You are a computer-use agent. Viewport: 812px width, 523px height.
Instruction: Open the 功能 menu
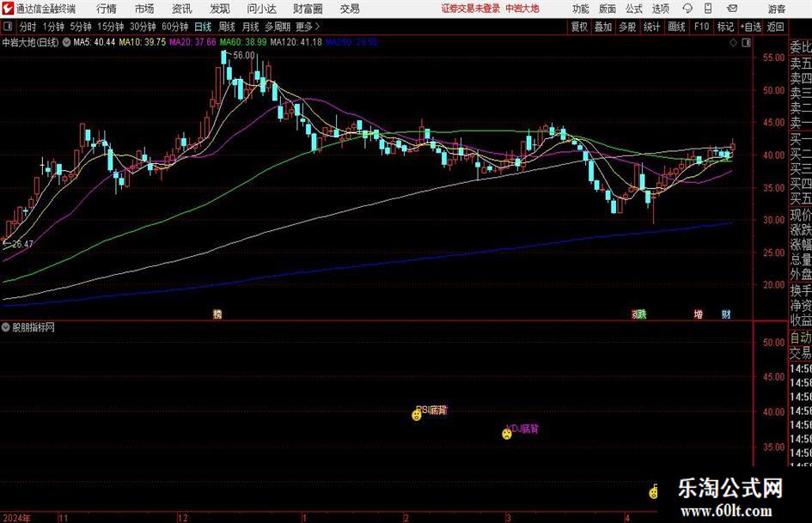click(x=581, y=9)
